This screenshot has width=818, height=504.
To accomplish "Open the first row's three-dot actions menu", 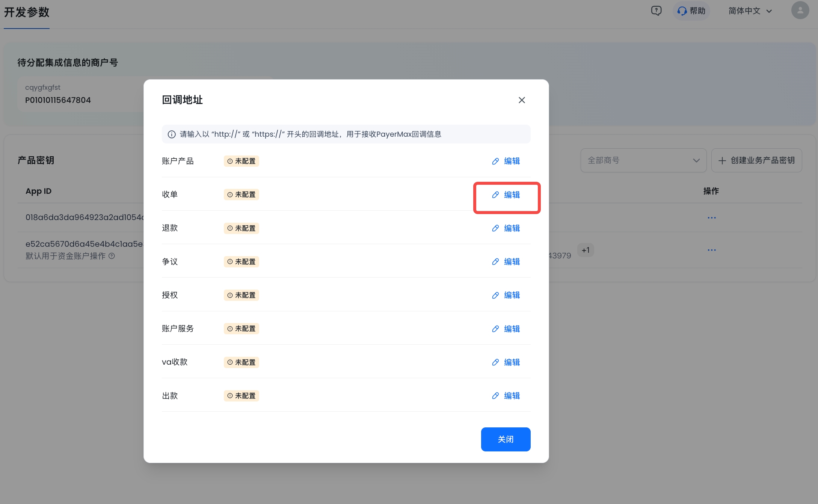I will 711,218.
